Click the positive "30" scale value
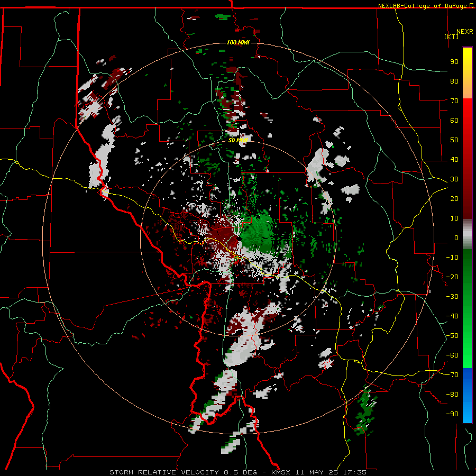 (x=454, y=179)
